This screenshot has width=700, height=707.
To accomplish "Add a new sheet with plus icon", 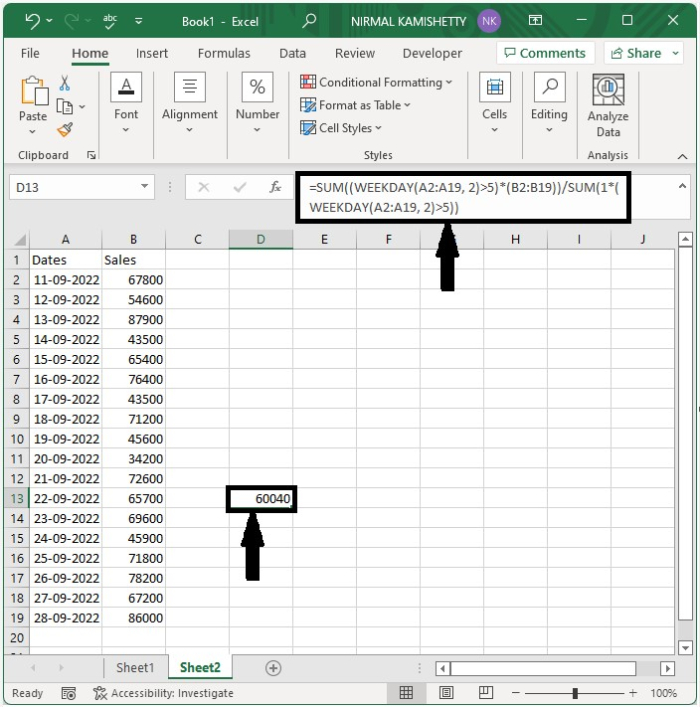I will coord(273,668).
